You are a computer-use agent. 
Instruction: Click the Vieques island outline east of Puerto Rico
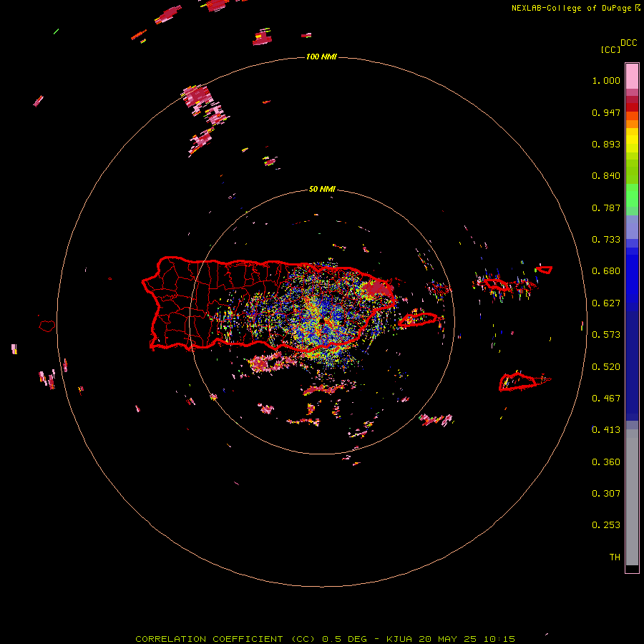419,320
